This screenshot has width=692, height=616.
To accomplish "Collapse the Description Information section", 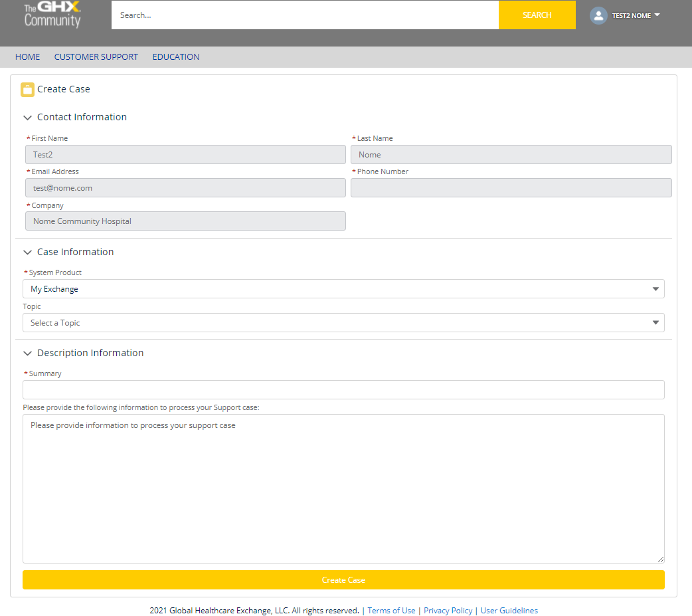I will 28,354.
